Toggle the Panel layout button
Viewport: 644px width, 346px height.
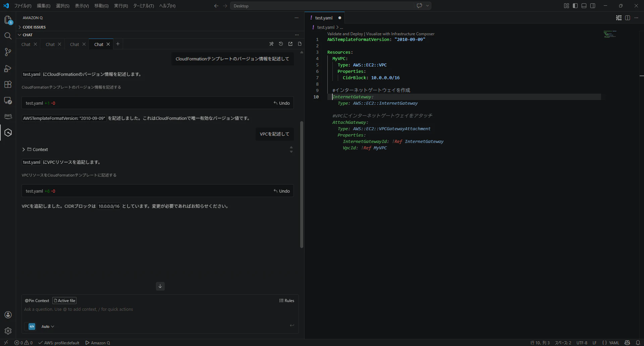click(x=584, y=6)
